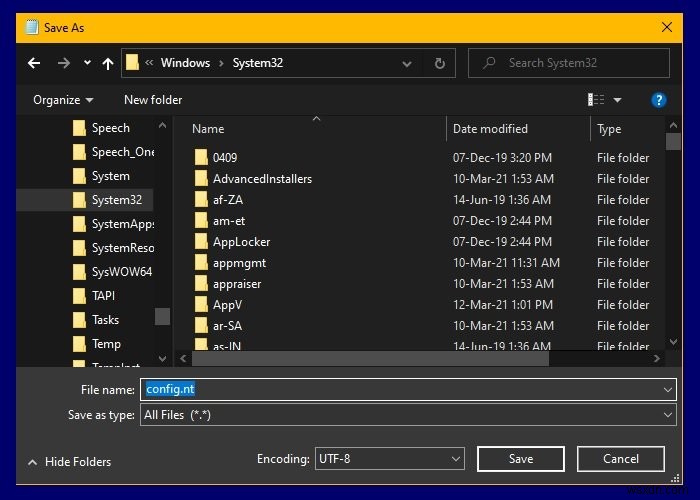The image size is (700, 500).
Task: Click the horizontal scrollbar left arrow
Action: click(x=183, y=358)
